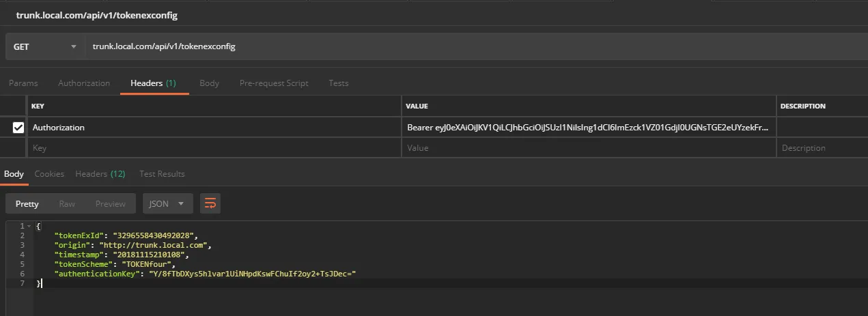Viewport: 868px width, 316px height.
Task: Switch to Preview response view
Action: pos(110,203)
